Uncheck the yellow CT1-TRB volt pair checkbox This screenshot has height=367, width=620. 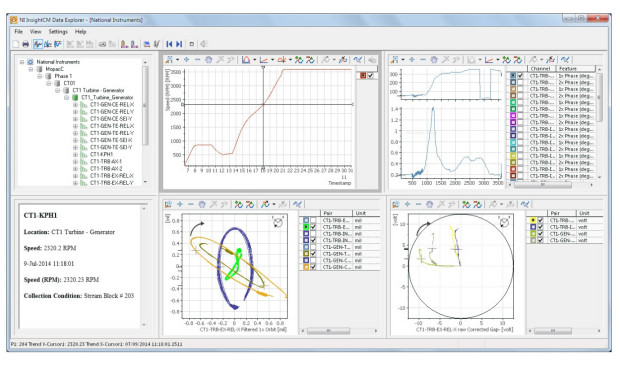pyautogui.click(x=540, y=220)
